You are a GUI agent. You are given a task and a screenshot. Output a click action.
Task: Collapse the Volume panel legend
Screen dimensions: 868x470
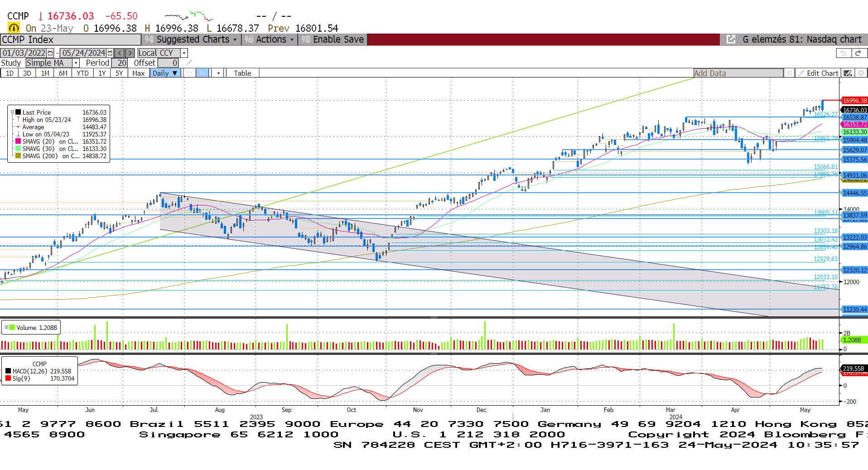[x=6, y=327]
